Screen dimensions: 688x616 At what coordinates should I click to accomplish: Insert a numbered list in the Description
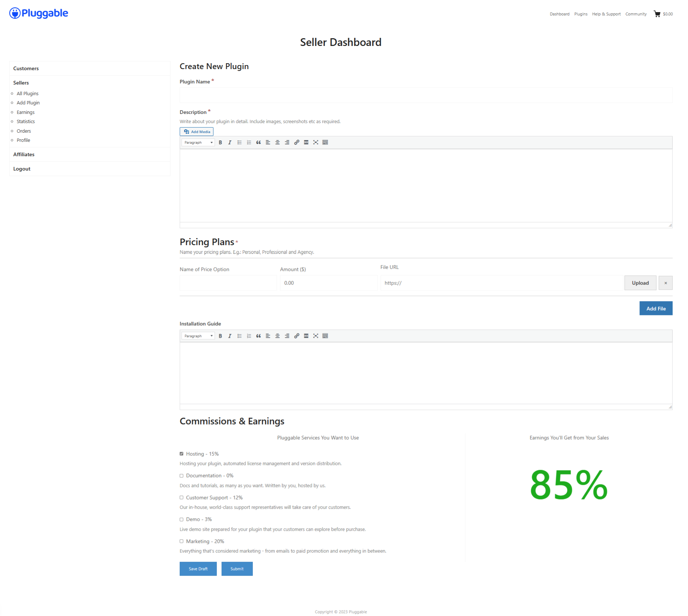click(x=249, y=142)
